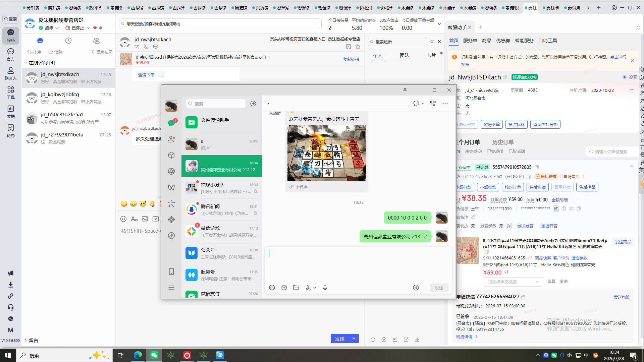Show hidden tray icons with taskbar chevron

538,355
